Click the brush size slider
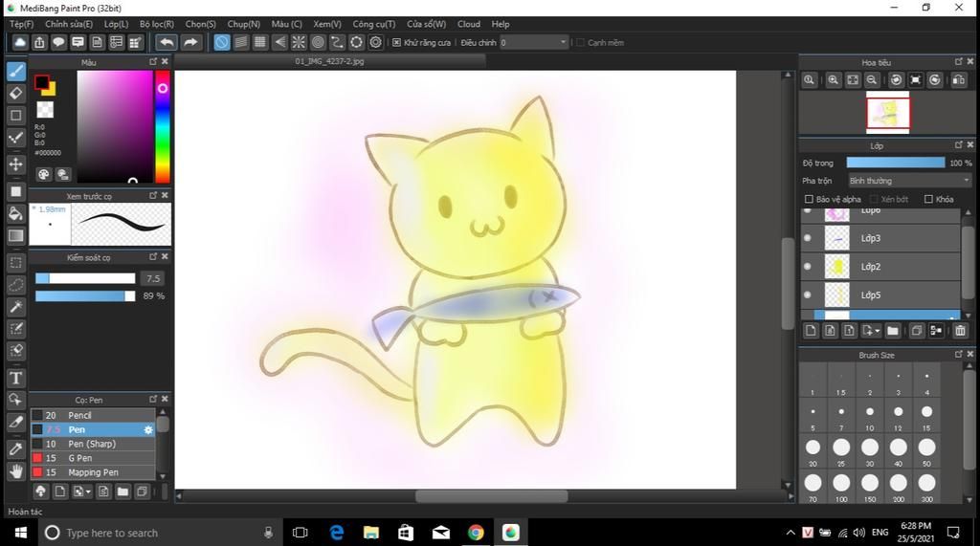 (85, 278)
